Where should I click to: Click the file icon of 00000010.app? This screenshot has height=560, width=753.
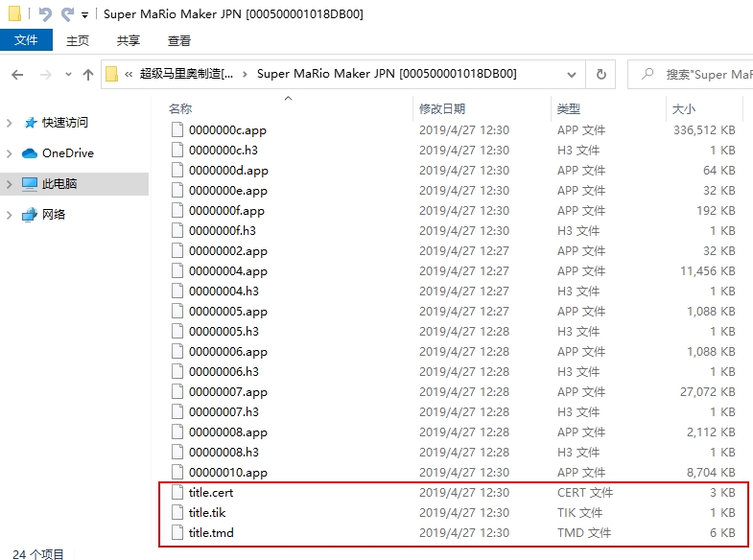[x=177, y=472]
